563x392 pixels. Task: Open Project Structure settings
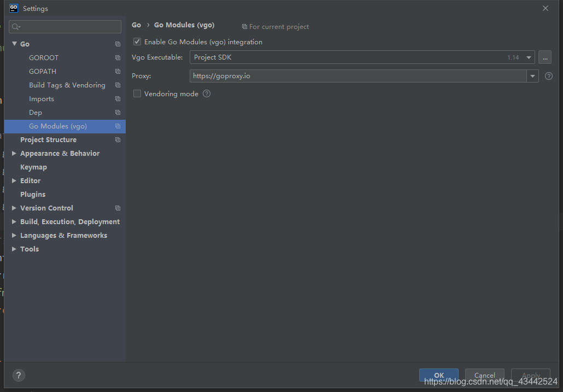[x=48, y=139]
